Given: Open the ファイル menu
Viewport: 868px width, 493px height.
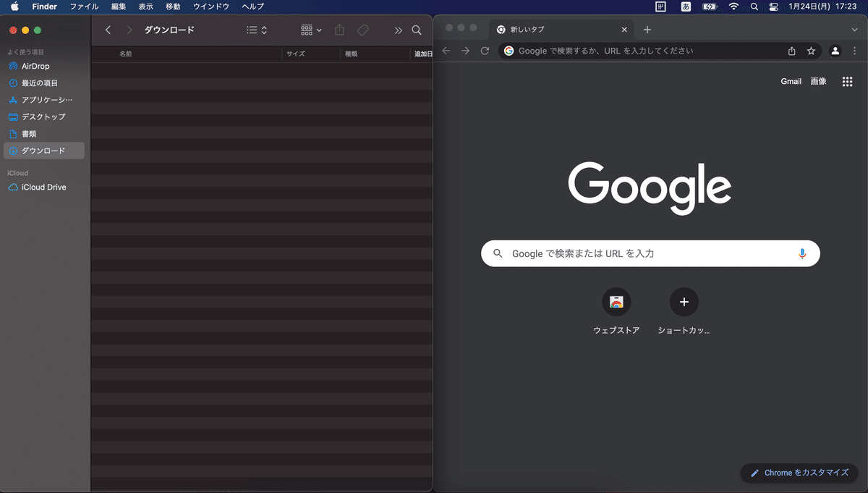Looking at the screenshot, I should tap(84, 7).
